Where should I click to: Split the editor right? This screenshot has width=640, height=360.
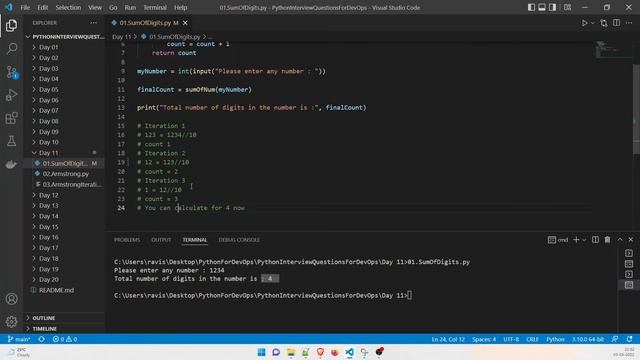click(x=616, y=23)
